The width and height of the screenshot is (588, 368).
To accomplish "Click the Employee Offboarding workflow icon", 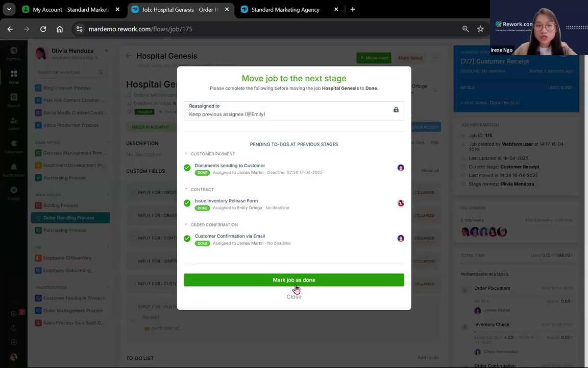I will pyautogui.click(x=38, y=258).
